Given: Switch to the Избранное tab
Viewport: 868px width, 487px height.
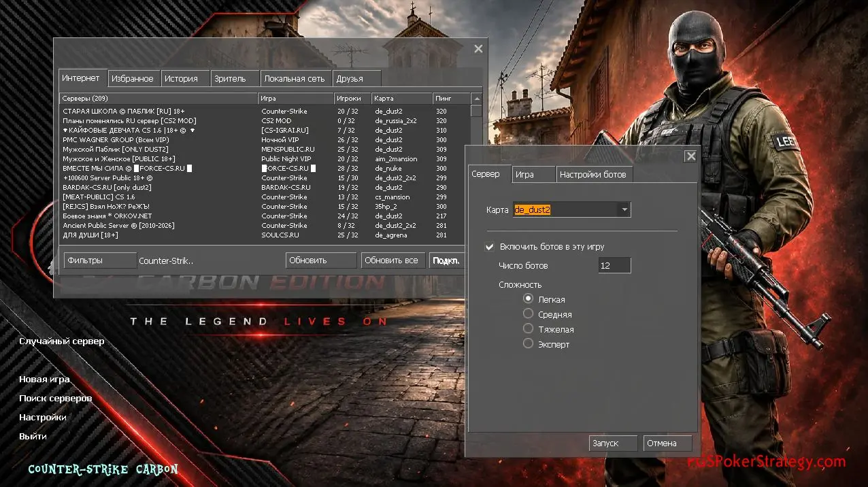Looking at the screenshot, I should 132,78.
